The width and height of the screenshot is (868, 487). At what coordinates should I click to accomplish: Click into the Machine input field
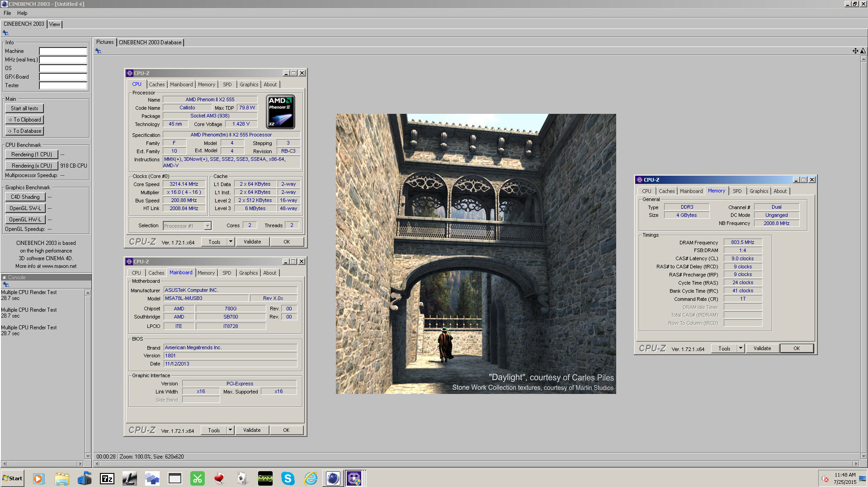point(63,51)
